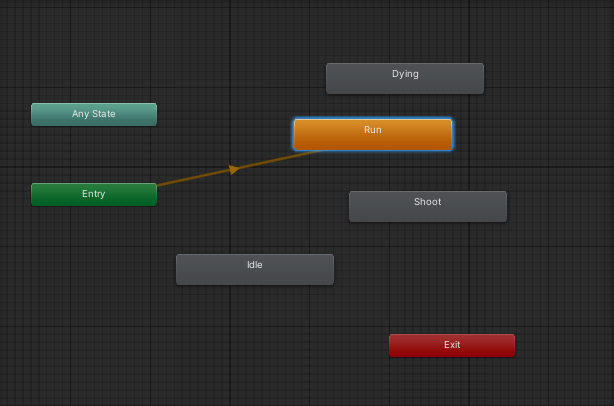614x406 pixels.
Task: Select the Shoot state node
Action: [428, 206]
